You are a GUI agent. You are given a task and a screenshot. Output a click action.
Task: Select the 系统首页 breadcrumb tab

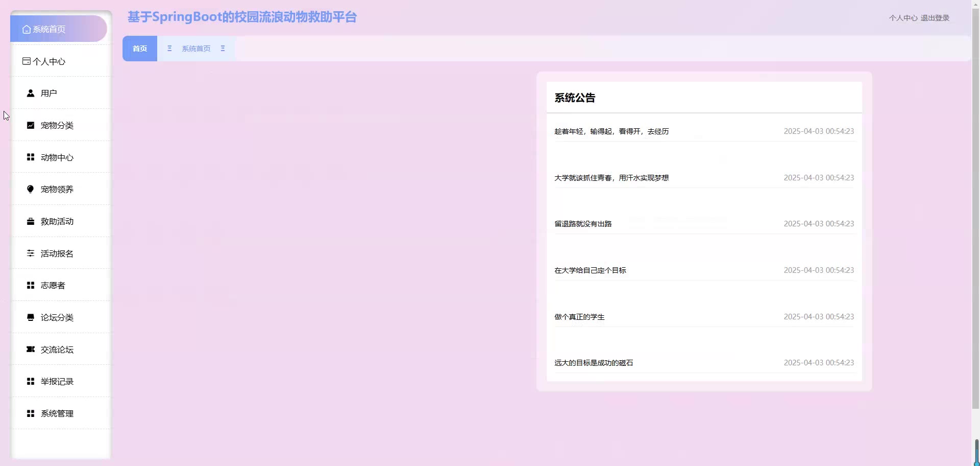click(196, 49)
